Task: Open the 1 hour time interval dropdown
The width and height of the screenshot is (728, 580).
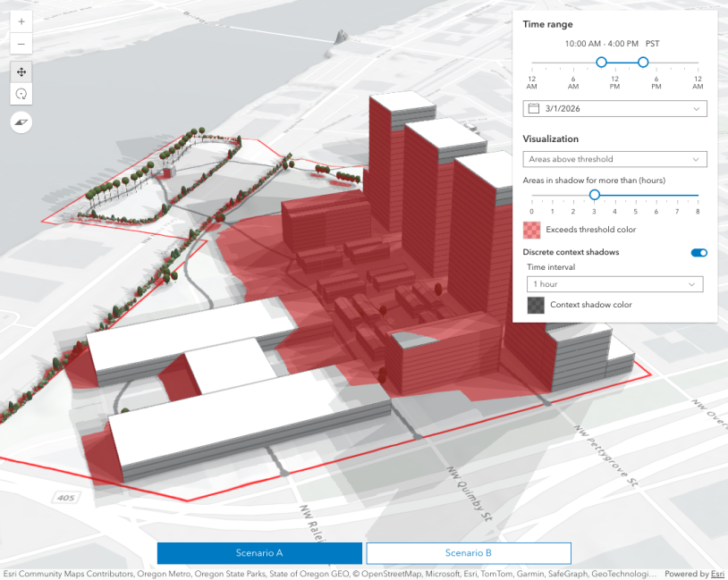Action: [x=614, y=284]
